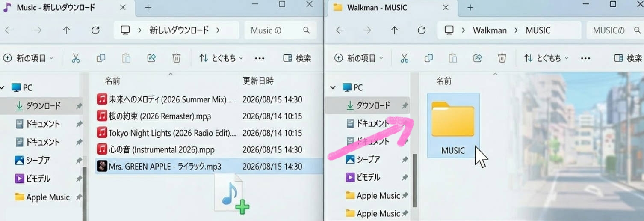
Task: Click the share icon in Walkman window toolbar
Action: pos(478,58)
